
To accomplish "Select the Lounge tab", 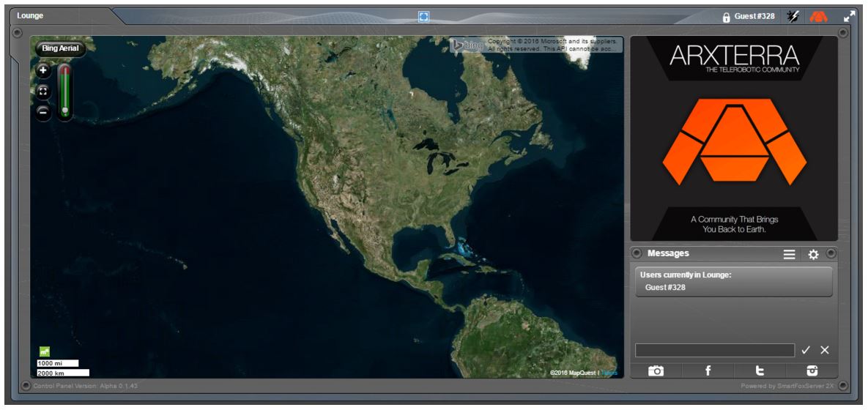I will (30, 15).
